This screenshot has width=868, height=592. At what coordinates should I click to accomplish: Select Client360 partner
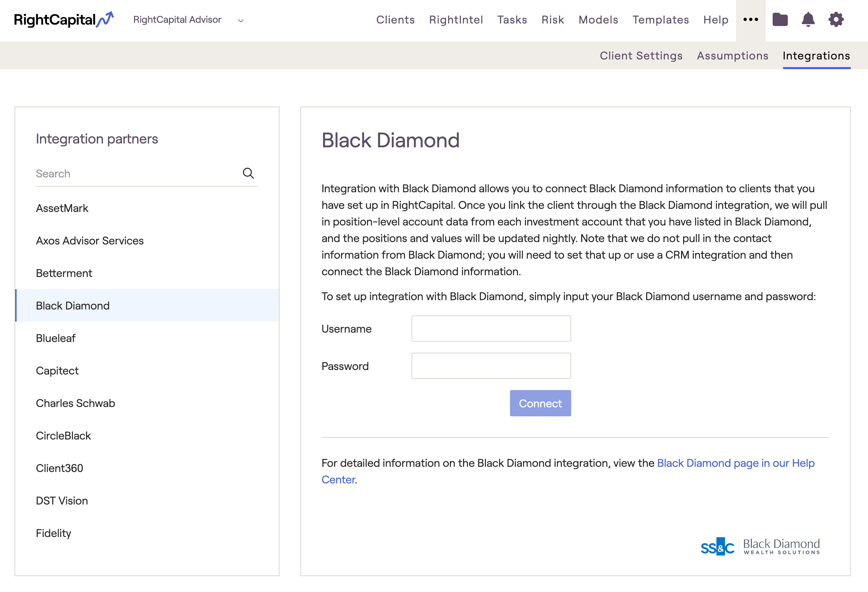point(147,468)
